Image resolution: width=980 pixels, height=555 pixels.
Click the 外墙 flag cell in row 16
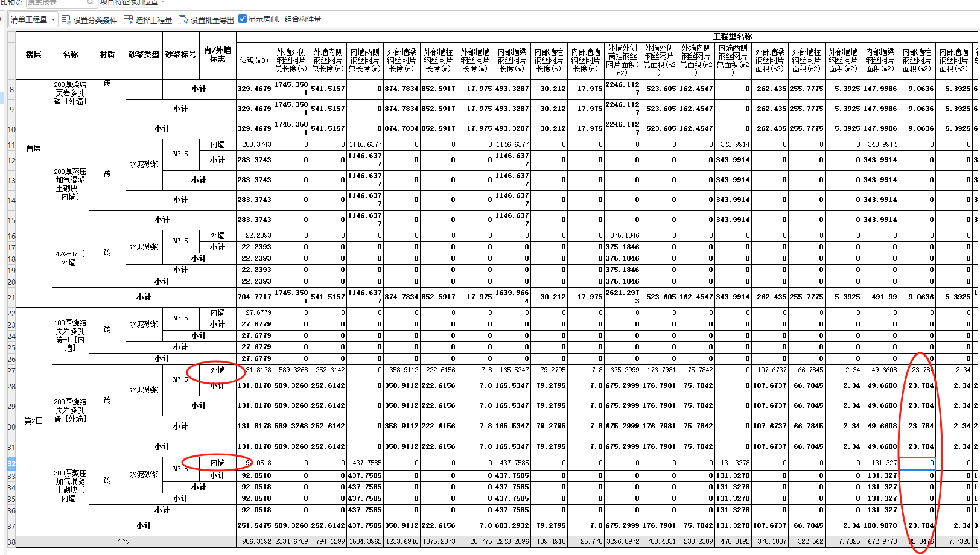pyautogui.click(x=218, y=236)
